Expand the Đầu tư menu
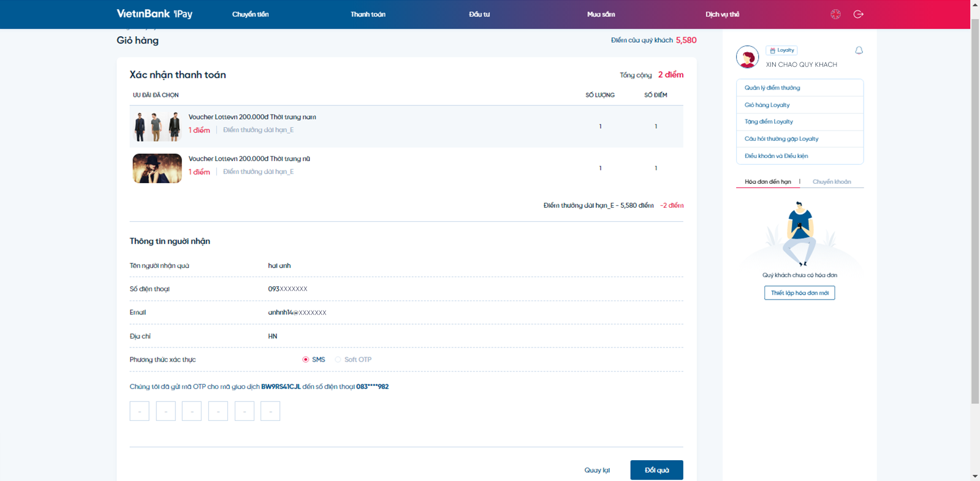 (x=479, y=14)
